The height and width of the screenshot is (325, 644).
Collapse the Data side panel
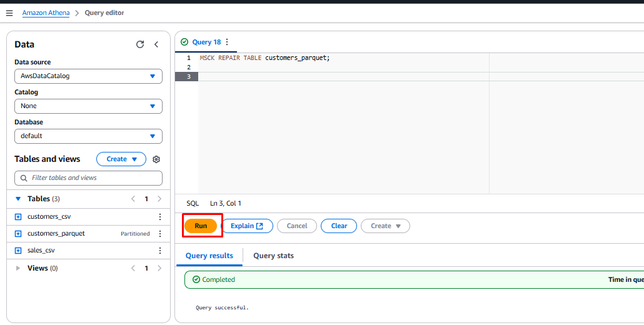(156, 44)
